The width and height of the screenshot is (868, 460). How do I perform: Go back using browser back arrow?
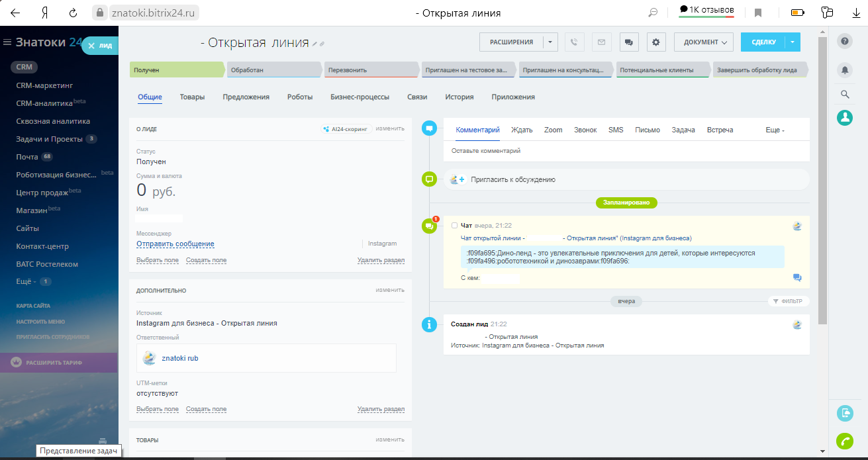[x=15, y=13]
